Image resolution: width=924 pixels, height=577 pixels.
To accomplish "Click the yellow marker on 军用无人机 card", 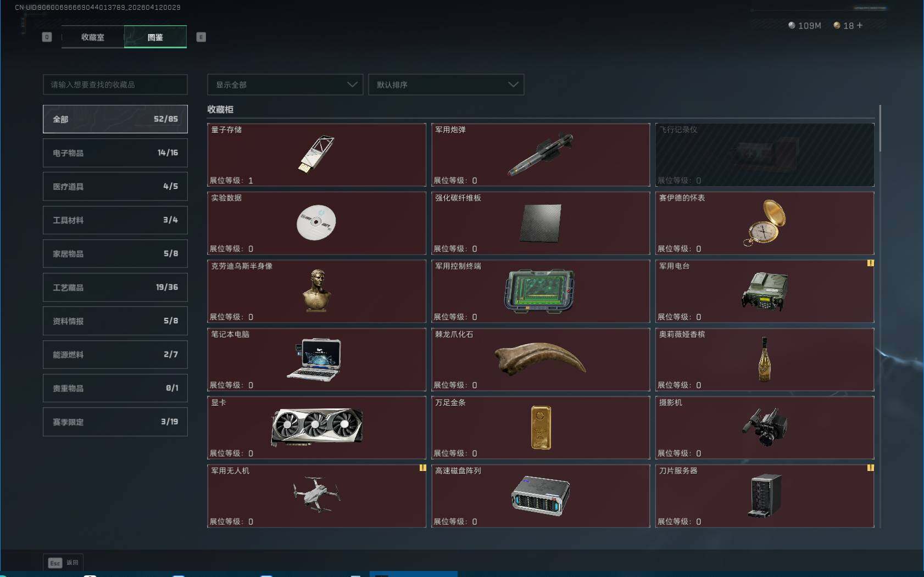I will click(x=422, y=468).
